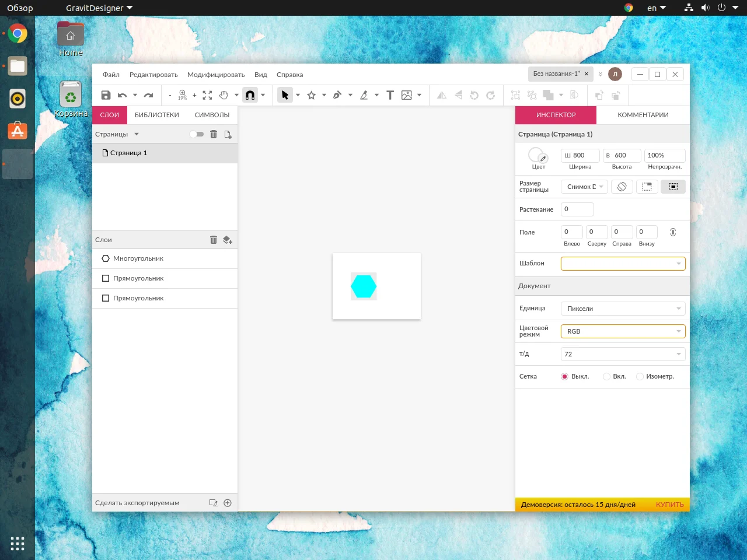Add a new layer in the Layers header
This screenshot has width=747, height=560.
click(x=228, y=240)
